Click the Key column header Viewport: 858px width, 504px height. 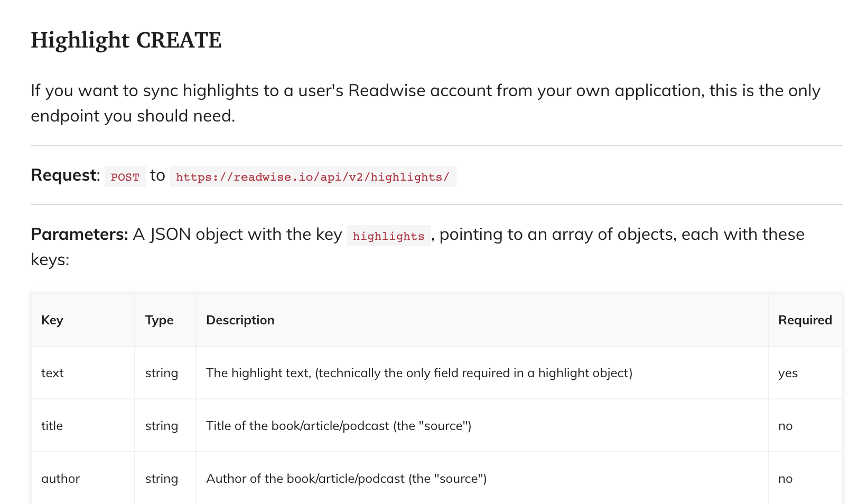tap(52, 320)
